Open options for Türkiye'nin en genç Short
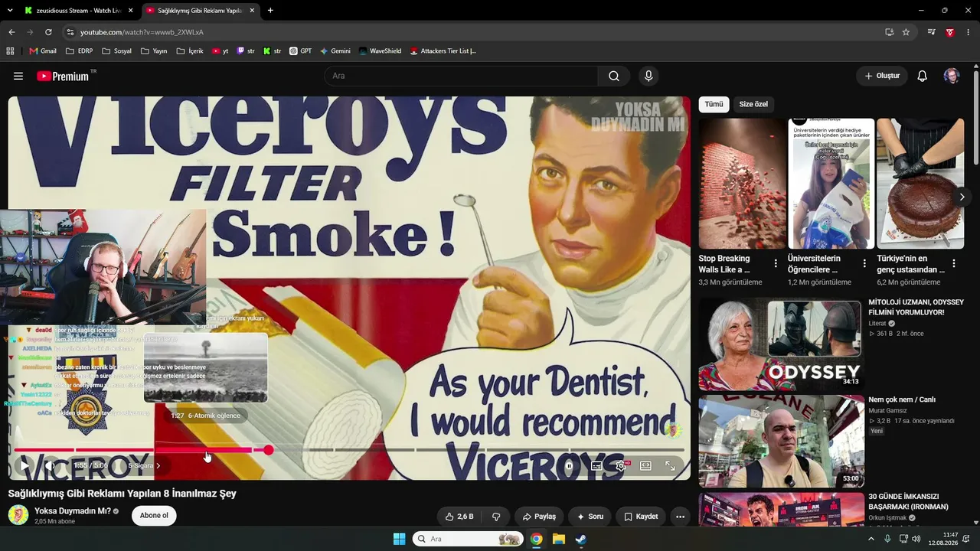The width and height of the screenshot is (980, 551). (x=953, y=263)
